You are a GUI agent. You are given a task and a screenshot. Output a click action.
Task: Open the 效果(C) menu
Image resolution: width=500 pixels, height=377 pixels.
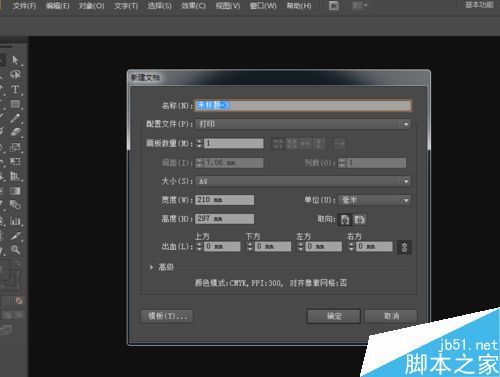193,6
